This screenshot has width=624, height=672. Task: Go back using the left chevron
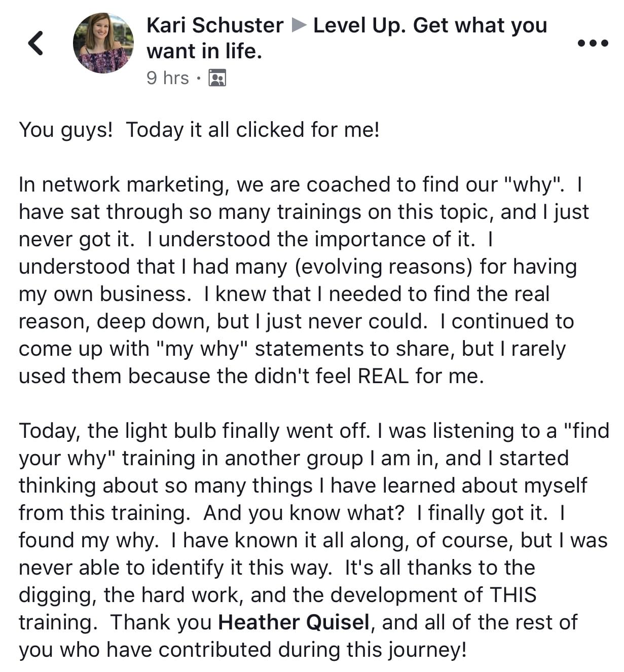(35, 43)
